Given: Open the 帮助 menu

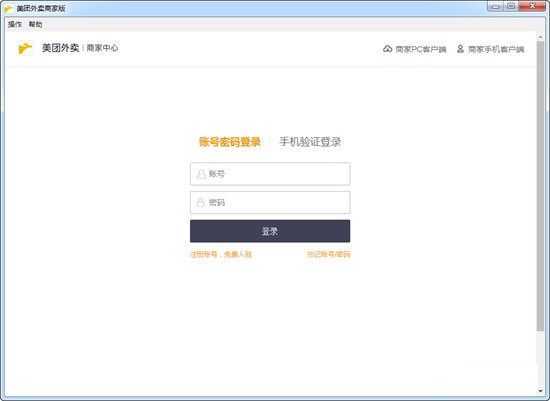Looking at the screenshot, I should coord(35,24).
